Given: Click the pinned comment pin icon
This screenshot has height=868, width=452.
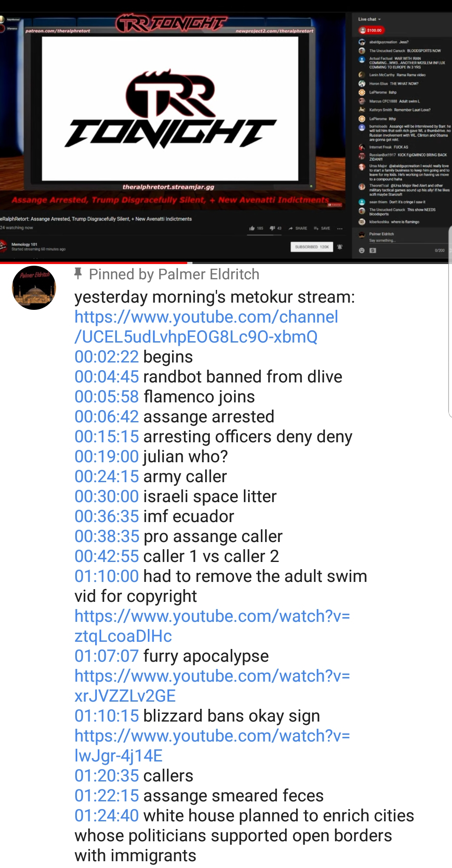Looking at the screenshot, I should (x=78, y=274).
